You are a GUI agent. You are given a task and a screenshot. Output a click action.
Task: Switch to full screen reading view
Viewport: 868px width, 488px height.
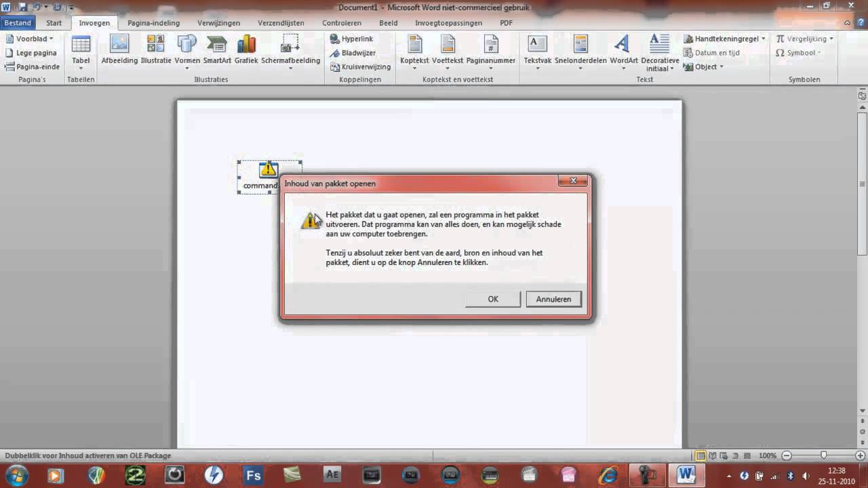coord(713,455)
